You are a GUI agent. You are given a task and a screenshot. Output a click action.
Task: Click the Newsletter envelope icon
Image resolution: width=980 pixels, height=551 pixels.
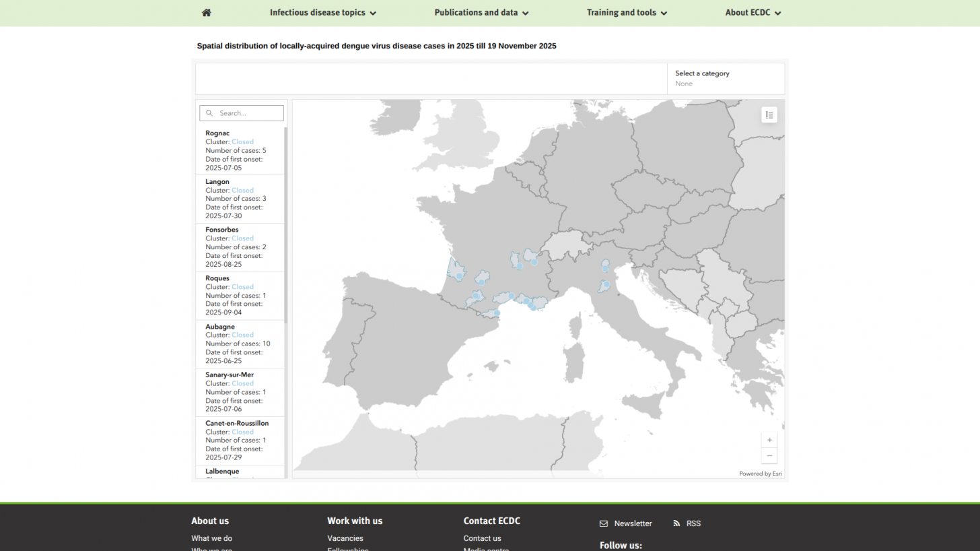pos(604,523)
